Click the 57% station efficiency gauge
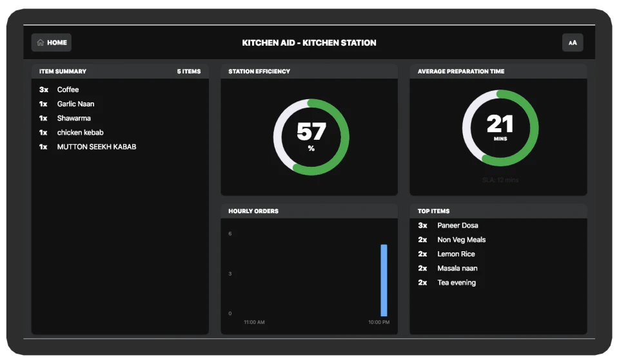This screenshot has height=364, width=619. coord(311,137)
